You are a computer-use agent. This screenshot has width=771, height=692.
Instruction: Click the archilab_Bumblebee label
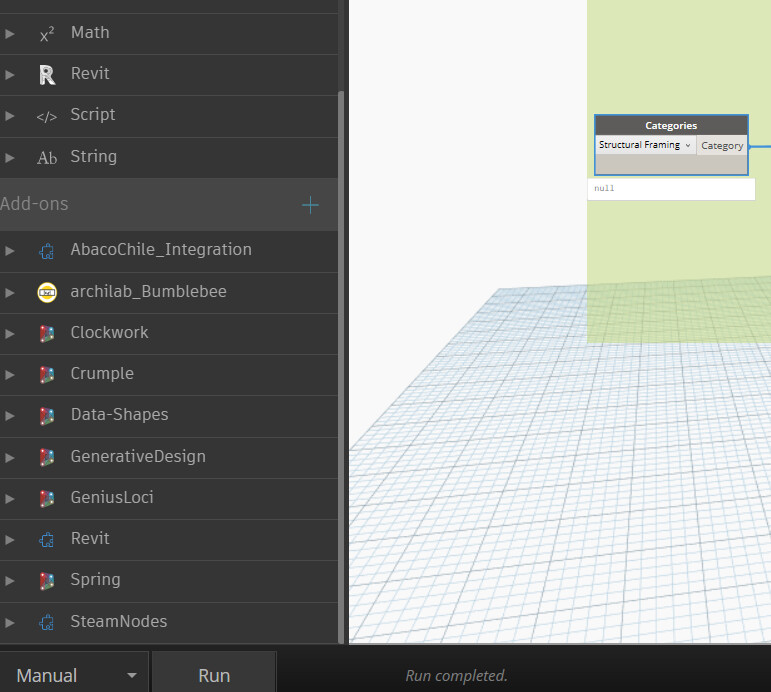click(148, 292)
